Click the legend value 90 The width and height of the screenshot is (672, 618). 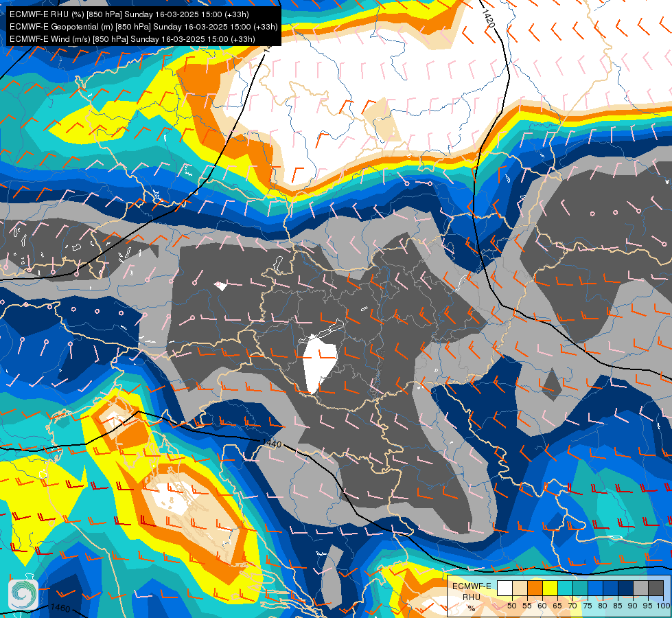tap(633, 606)
